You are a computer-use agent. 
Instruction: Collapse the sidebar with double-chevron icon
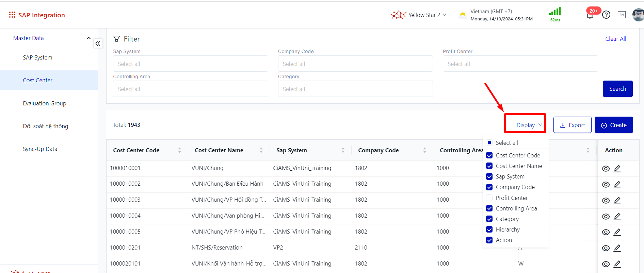98,44
